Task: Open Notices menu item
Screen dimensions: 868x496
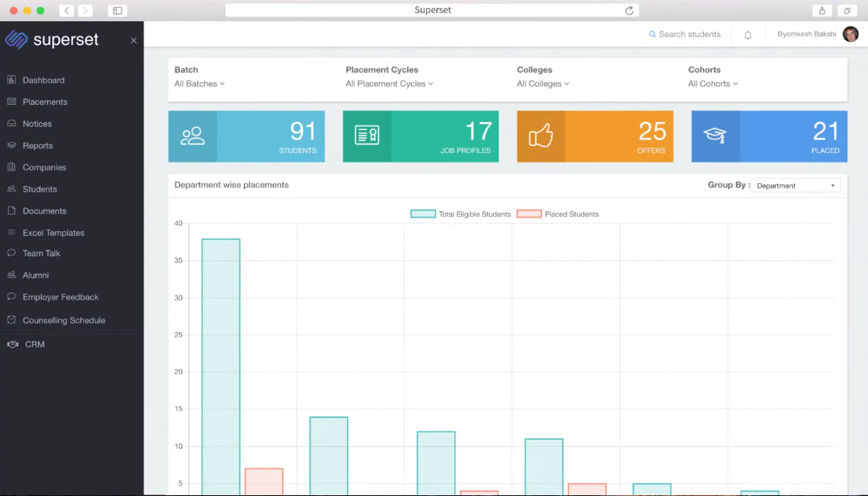Action: click(37, 124)
